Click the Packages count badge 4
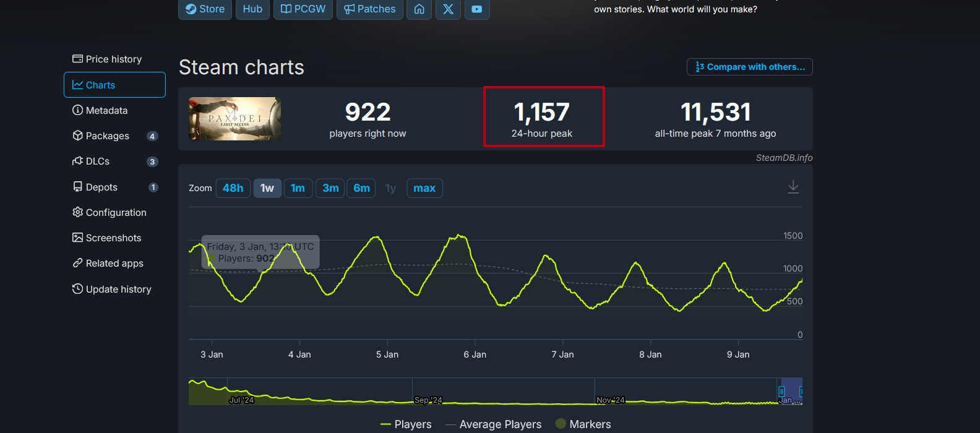Screen dimensions: 980x433 (152, 136)
